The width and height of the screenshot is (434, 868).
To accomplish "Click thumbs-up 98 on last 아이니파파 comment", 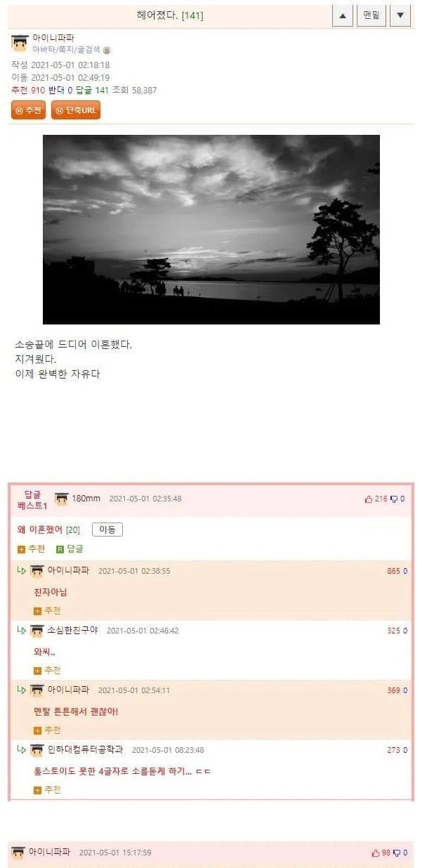I will [x=375, y=853].
